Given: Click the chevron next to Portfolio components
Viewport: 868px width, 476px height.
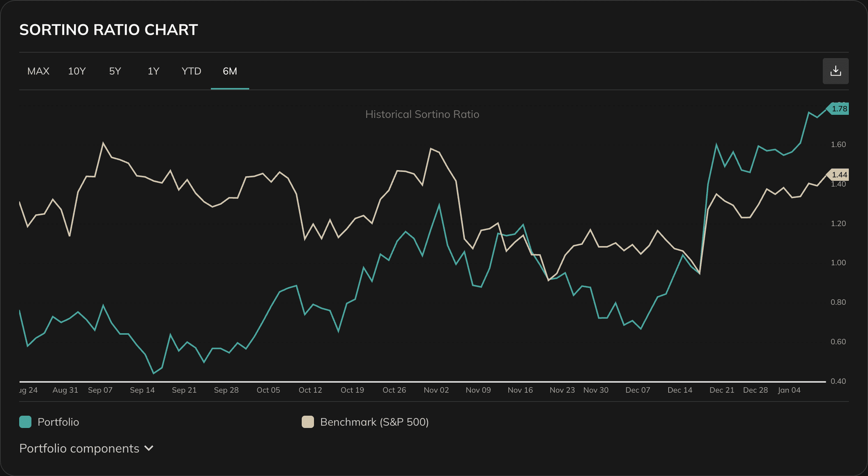Looking at the screenshot, I should tap(149, 448).
